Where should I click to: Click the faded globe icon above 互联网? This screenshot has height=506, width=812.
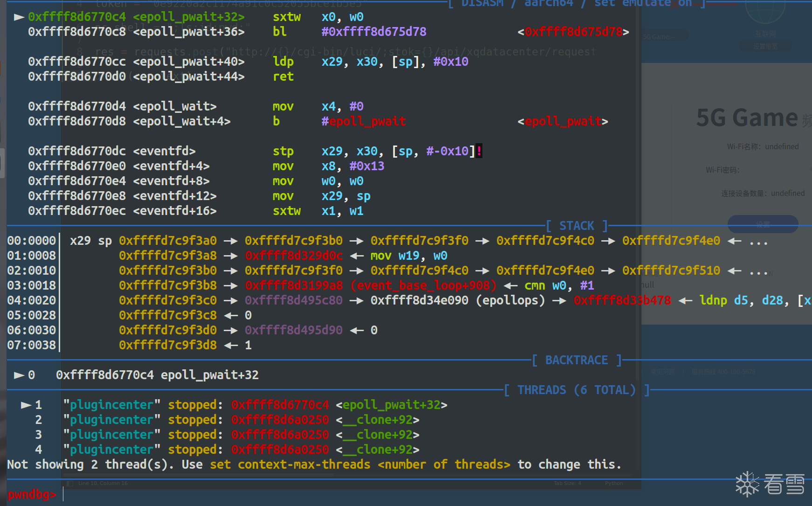(x=765, y=12)
